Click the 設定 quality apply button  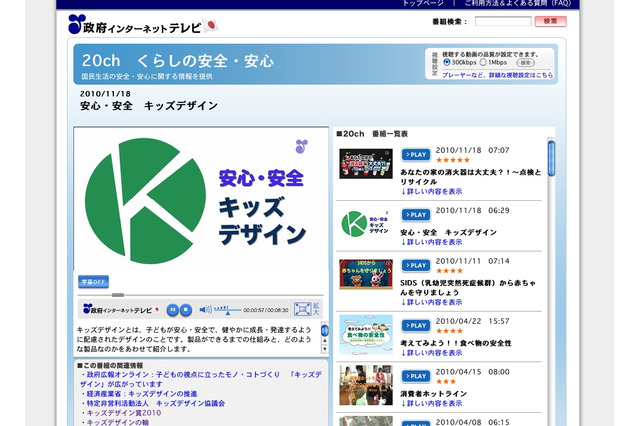[525, 62]
